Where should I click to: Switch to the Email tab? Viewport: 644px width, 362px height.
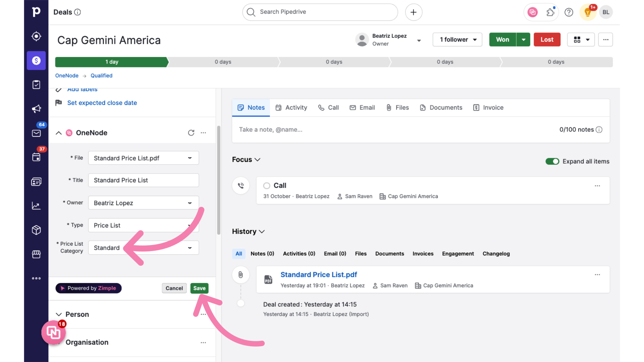[x=362, y=108]
